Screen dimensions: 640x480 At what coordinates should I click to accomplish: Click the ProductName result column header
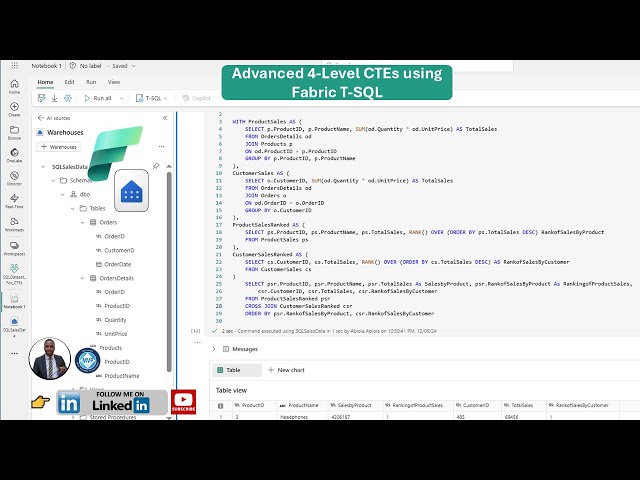pos(303,405)
